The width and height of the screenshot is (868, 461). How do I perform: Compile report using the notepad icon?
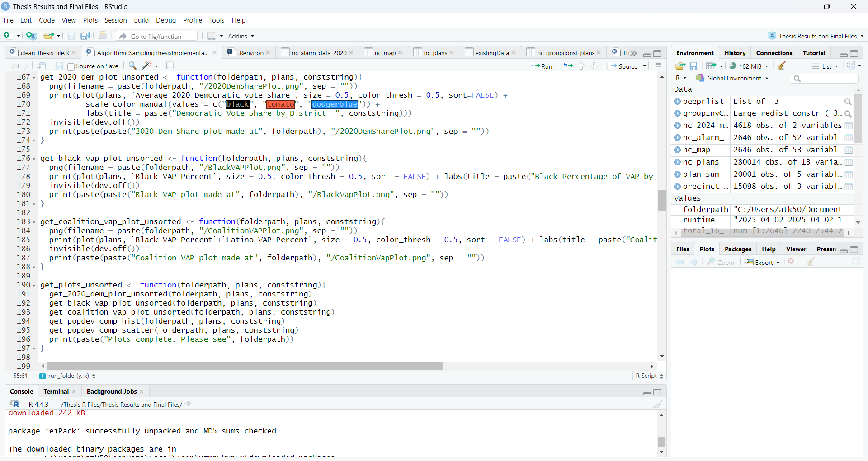click(x=170, y=66)
